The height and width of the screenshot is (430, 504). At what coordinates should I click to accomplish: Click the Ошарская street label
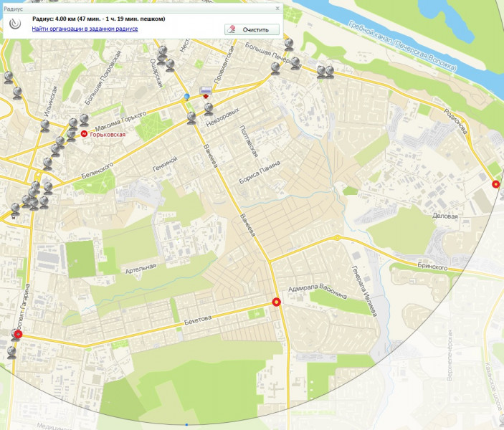[156, 73]
